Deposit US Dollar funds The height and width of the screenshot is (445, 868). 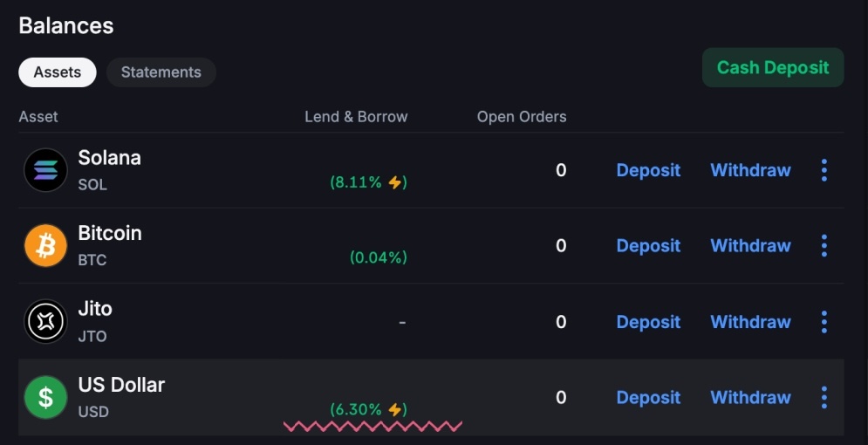[648, 397]
